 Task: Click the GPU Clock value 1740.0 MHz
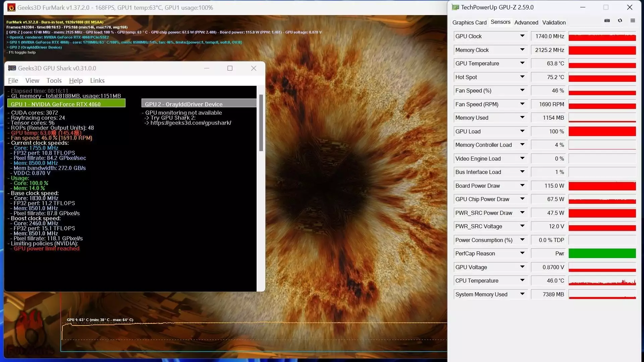(x=548, y=36)
